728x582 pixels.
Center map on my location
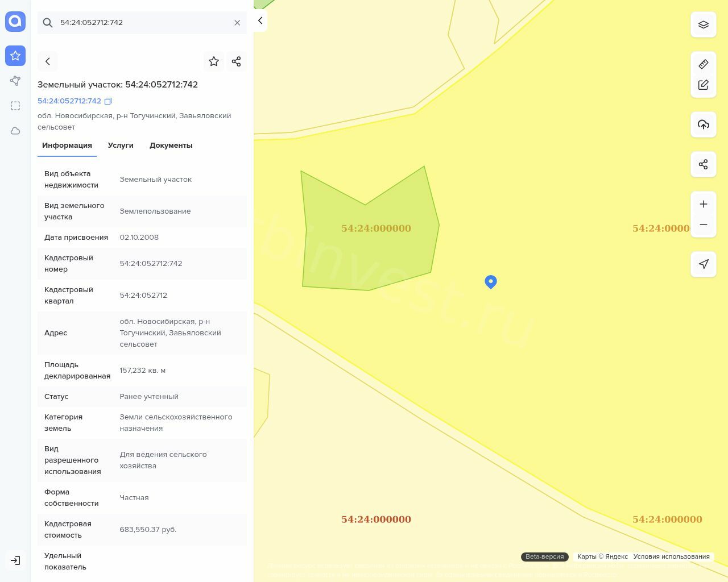tap(703, 264)
